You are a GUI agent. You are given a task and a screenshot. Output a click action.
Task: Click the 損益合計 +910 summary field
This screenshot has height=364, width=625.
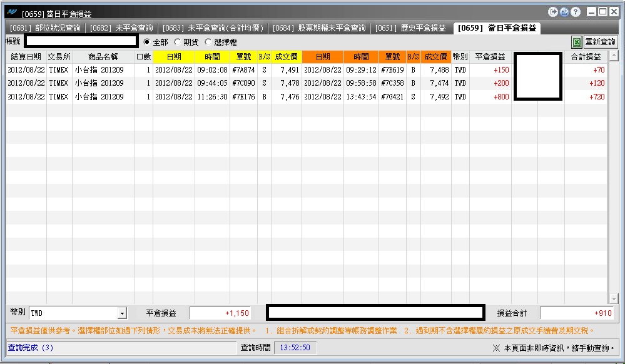[577, 313]
